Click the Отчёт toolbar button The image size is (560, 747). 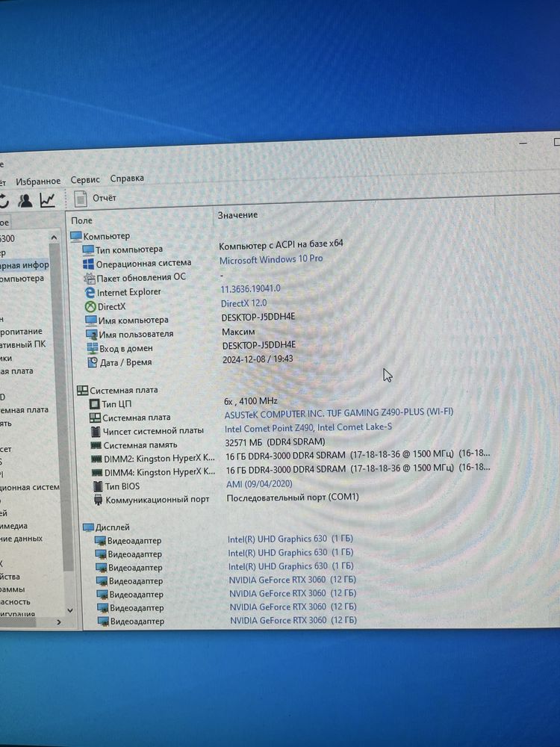click(96, 198)
